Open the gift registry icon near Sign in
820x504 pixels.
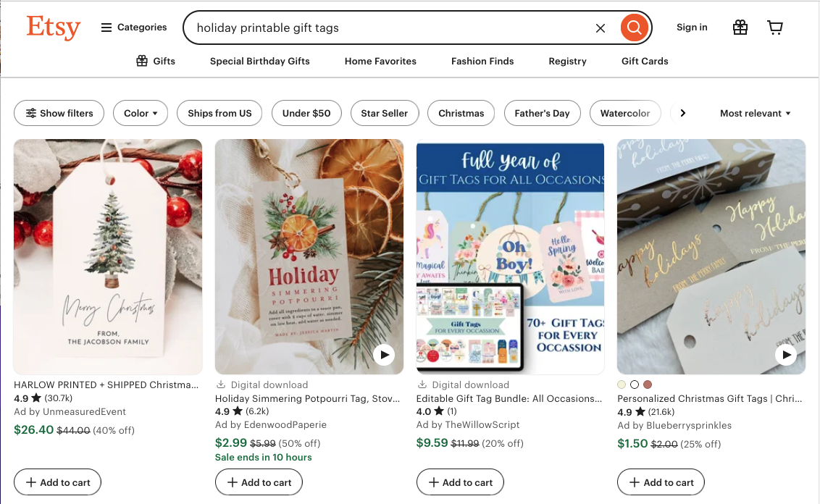(740, 28)
